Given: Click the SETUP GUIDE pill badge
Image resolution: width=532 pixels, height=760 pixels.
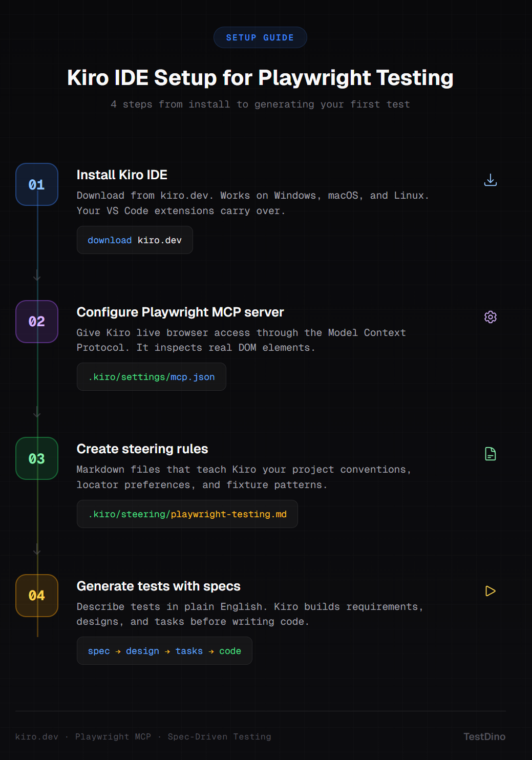Looking at the screenshot, I should pos(260,37).
